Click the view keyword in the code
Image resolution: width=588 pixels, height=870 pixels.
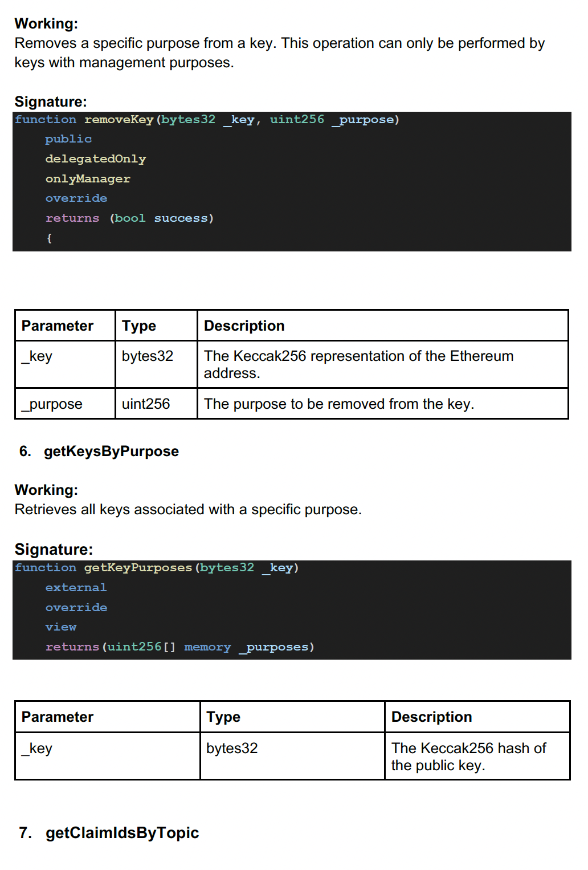pyautogui.click(x=61, y=627)
